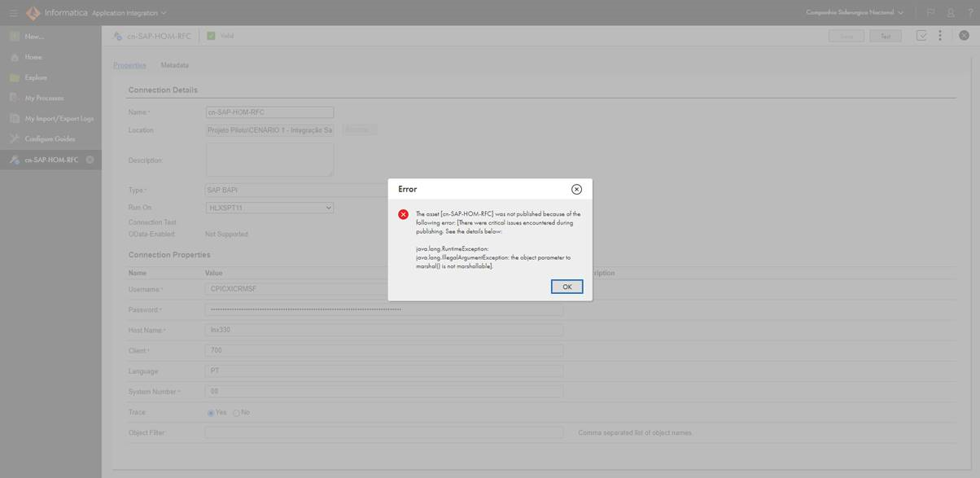Screen dimensions: 980x478
Task: Click the 'Connection Properties' heading
Action: tap(168, 255)
